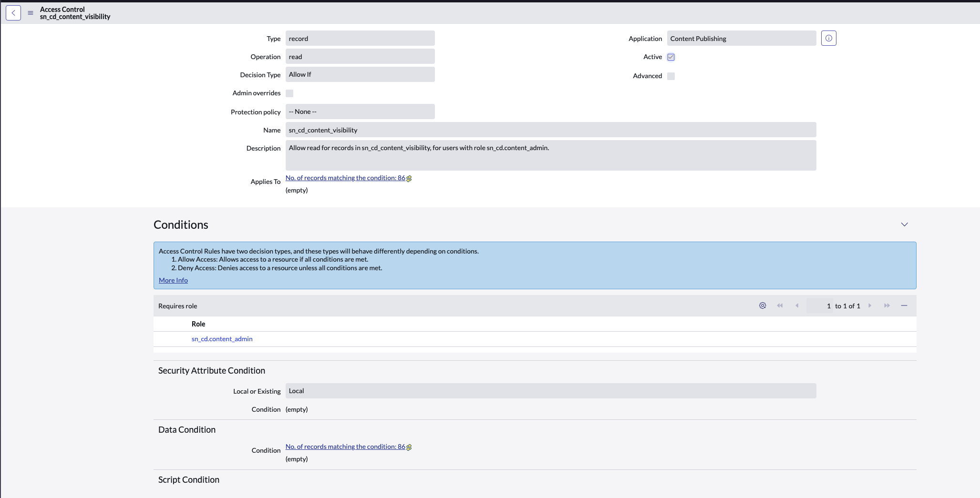Click first page arrows in Requires role pagination
This screenshot has height=498, width=980.
[780, 305]
